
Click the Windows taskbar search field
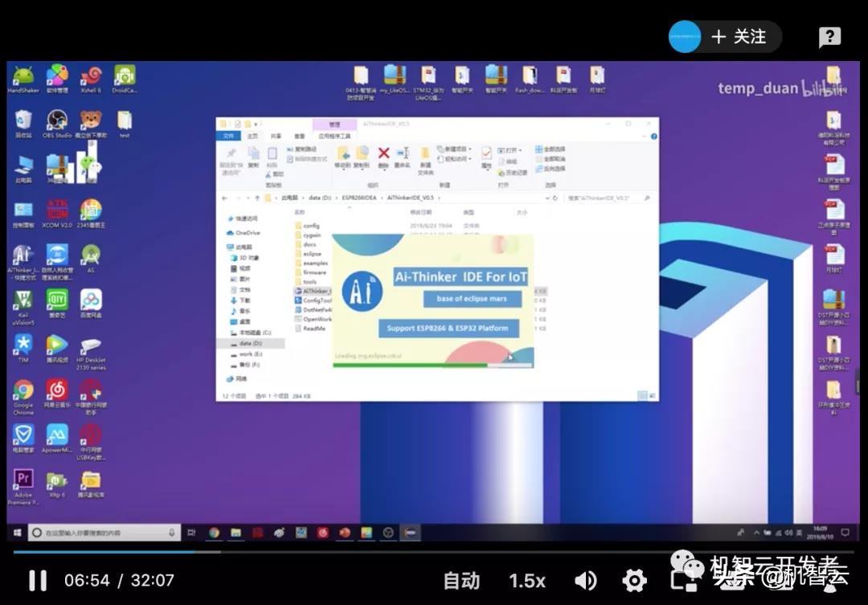(x=100, y=532)
